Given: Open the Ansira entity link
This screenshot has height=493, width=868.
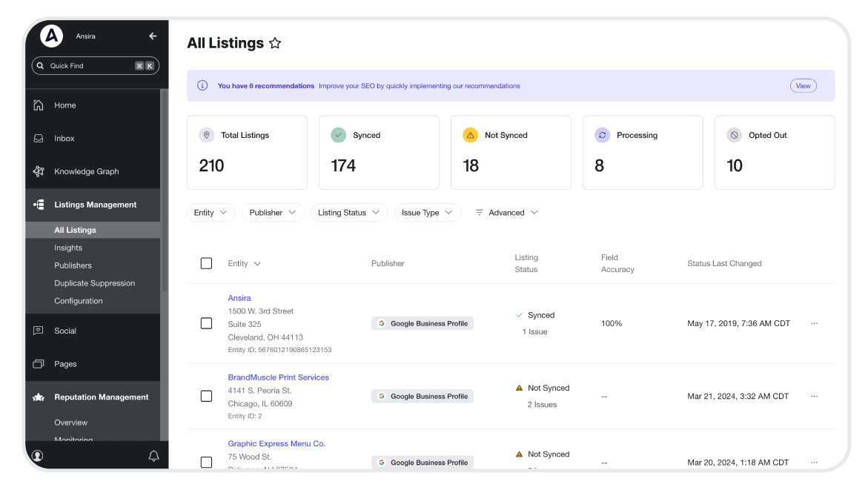Looking at the screenshot, I should (239, 298).
